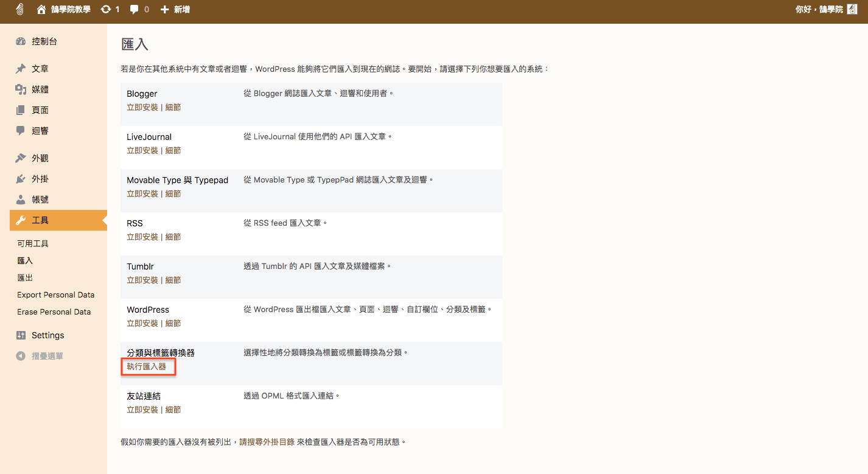Open the 搜尋外掛目錄 link
The height and width of the screenshot is (474, 868).
(267, 442)
